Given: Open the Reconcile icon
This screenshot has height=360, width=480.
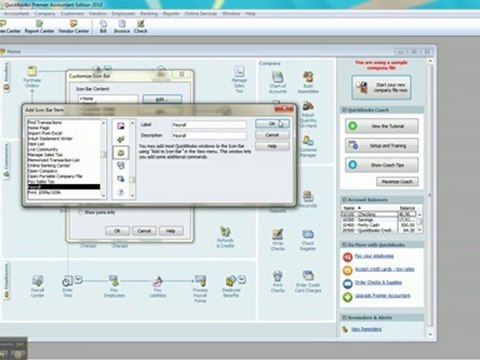Looking at the screenshot, I should (308, 199).
